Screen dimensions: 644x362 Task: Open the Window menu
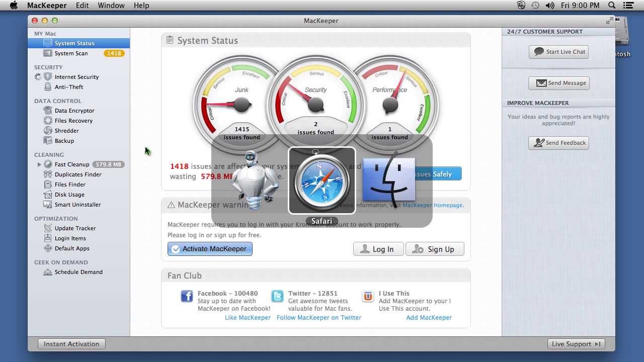point(111,6)
